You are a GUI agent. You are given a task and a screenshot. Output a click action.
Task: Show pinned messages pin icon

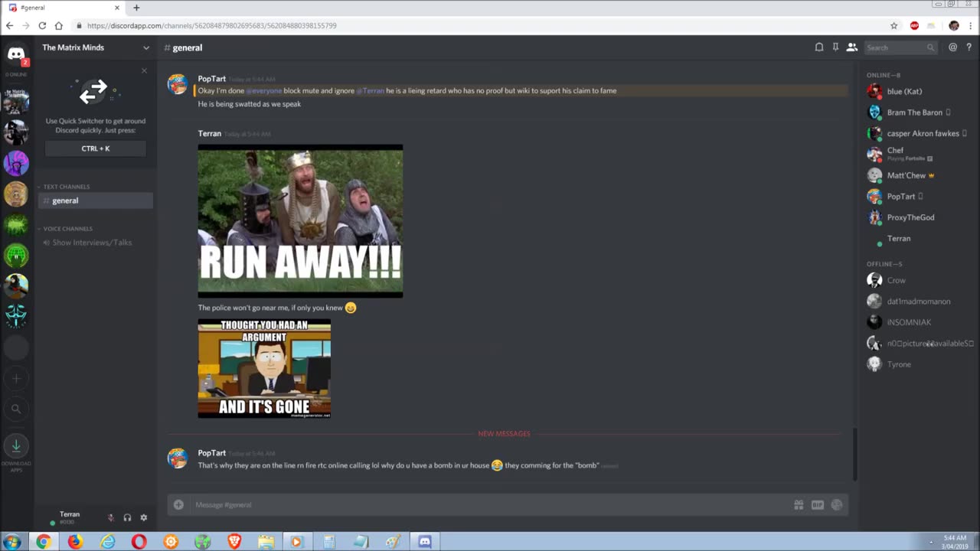[x=835, y=47]
